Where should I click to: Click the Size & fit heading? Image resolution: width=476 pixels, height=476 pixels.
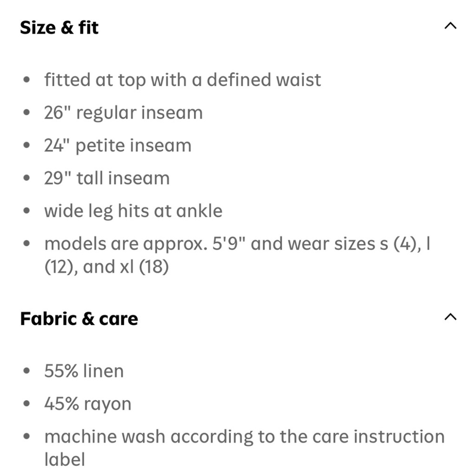pos(59,27)
